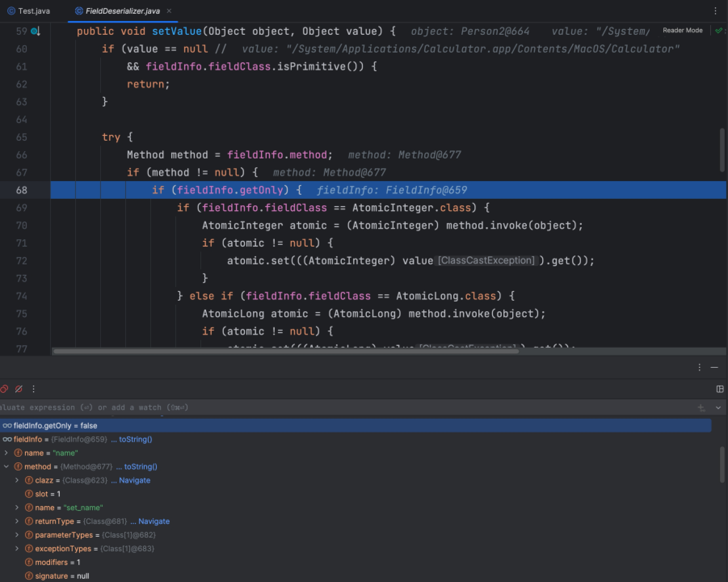Expand the name = "name" field
Image resolution: width=728 pixels, height=582 pixels.
6,453
